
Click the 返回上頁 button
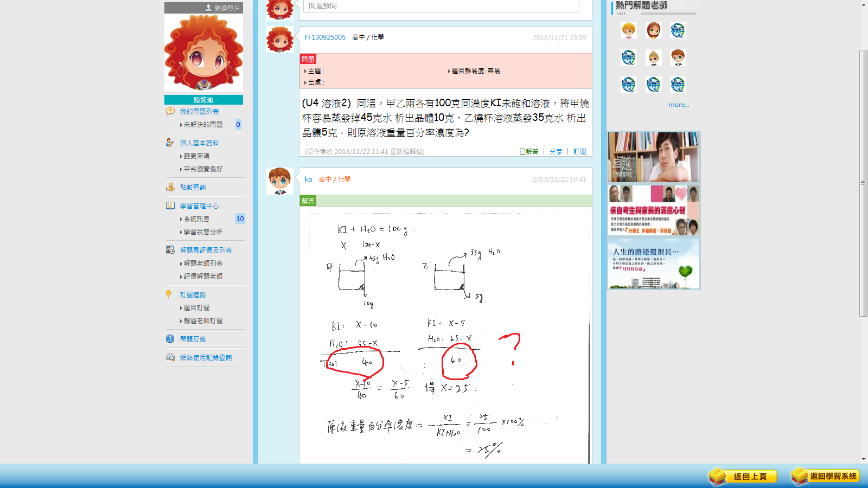coord(743,476)
